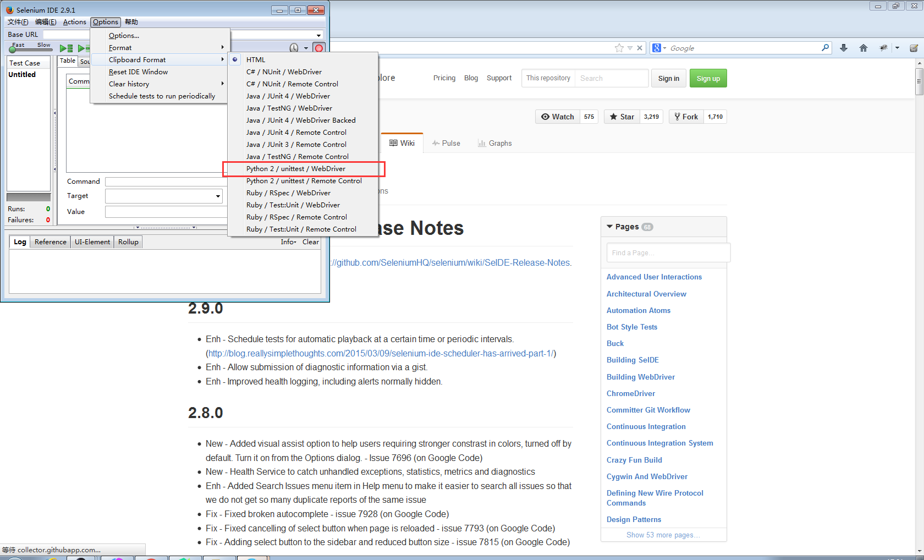Collapse the Pages list triangle
This screenshot has height=560, width=924.
(609, 227)
